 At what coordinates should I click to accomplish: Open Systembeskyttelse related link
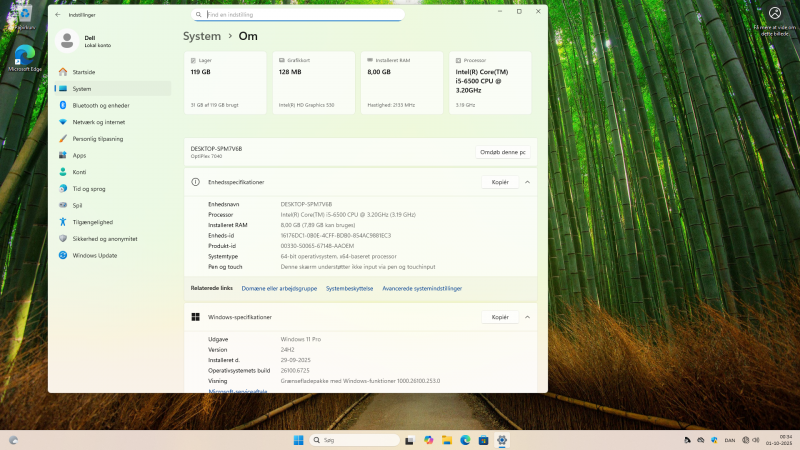[349, 288]
